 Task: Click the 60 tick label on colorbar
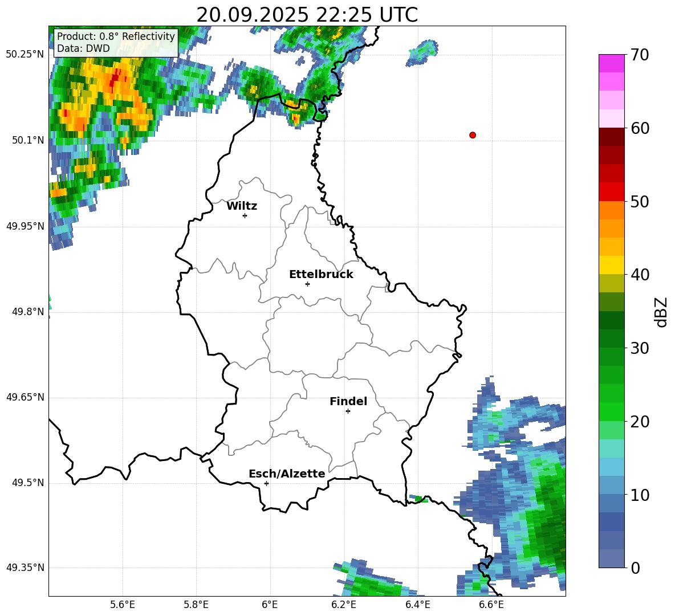(x=640, y=128)
